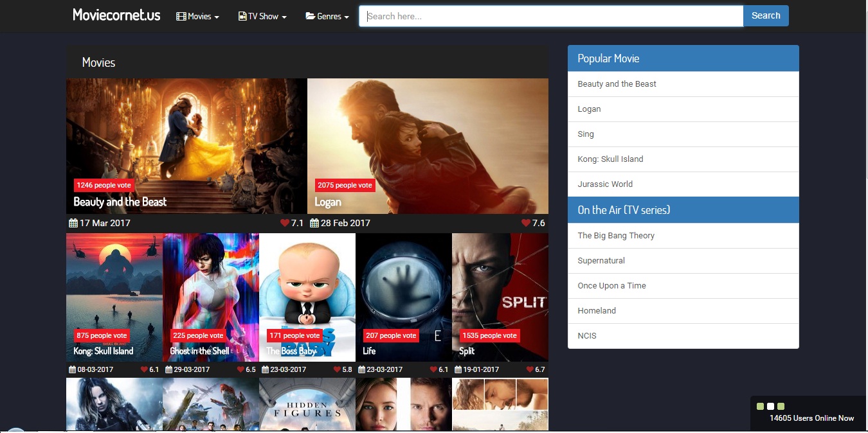Click the heart icon beside rating 6.5
868x433 pixels.
coord(240,369)
